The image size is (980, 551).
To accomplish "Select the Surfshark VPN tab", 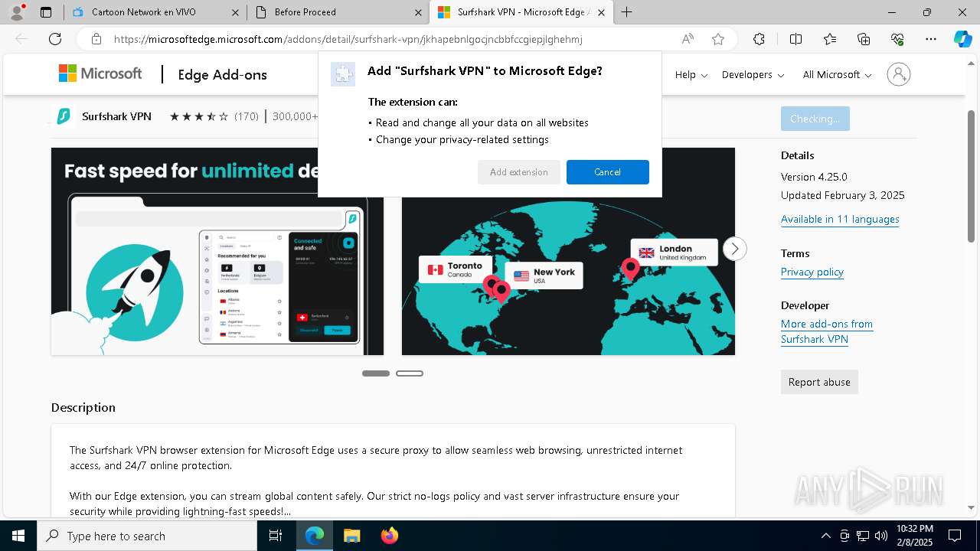I will [521, 12].
